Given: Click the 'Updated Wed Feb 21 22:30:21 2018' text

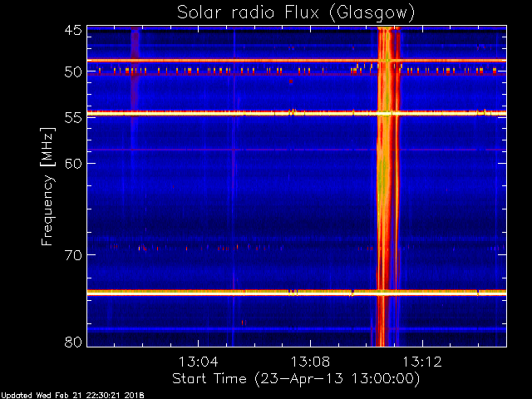Looking at the screenshot, I should click(72, 396).
